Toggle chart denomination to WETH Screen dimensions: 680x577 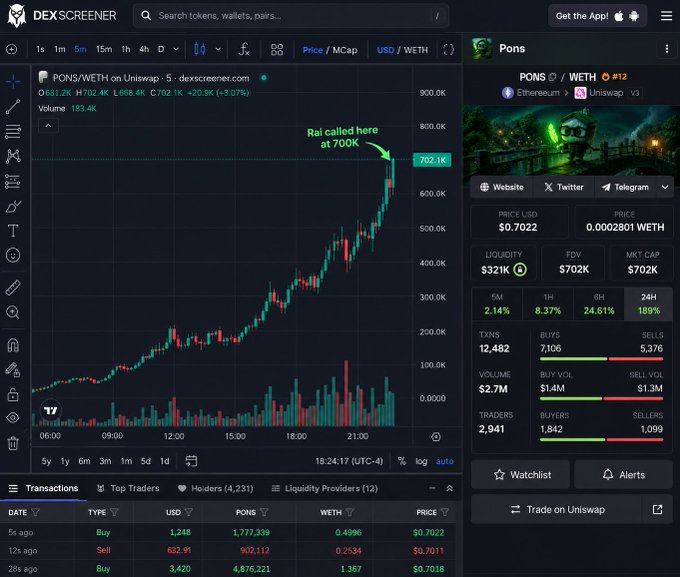click(416, 50)
